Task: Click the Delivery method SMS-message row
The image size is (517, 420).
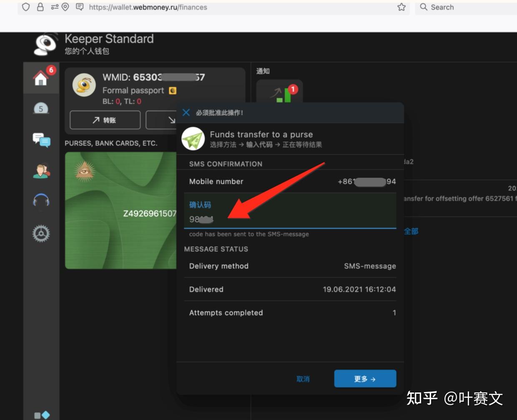Action: coord(290,266)
